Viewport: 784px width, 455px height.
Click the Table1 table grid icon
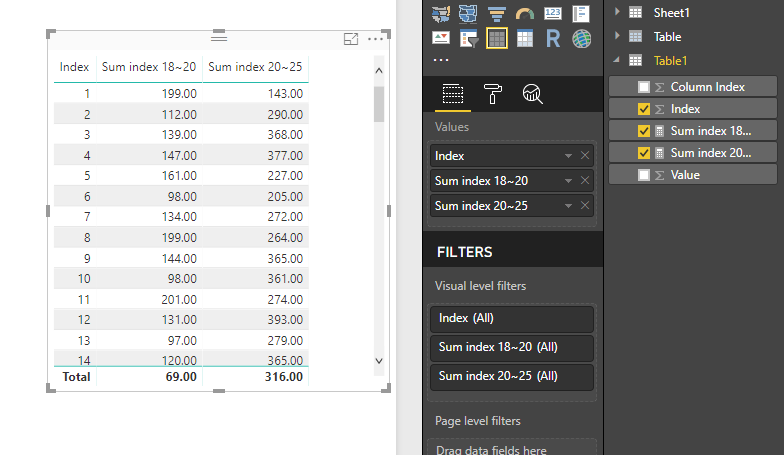(636, 60)
